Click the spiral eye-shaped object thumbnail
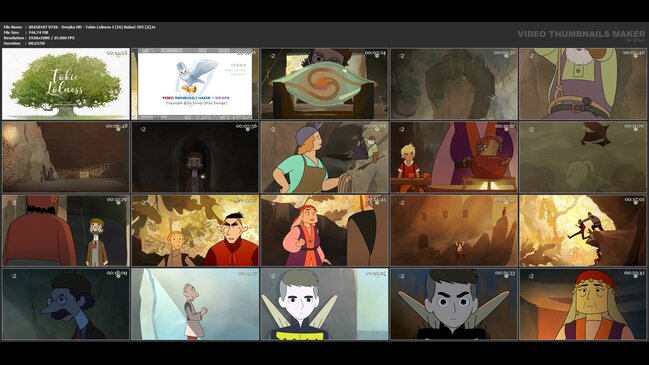 324,84
